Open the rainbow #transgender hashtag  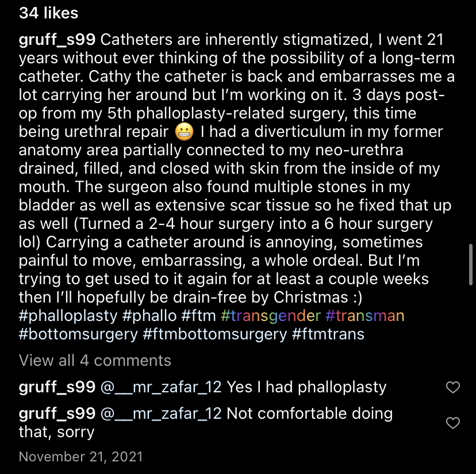click(271, 316)
